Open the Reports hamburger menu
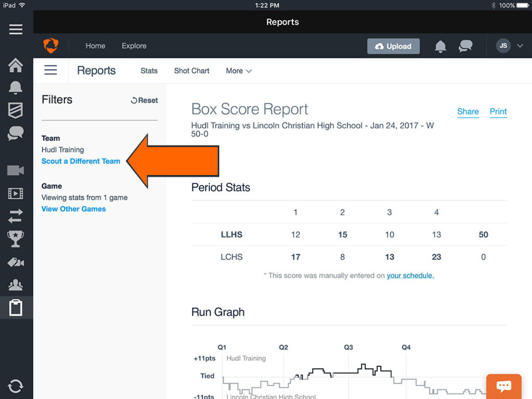532x399 pixels. point(51,70)
